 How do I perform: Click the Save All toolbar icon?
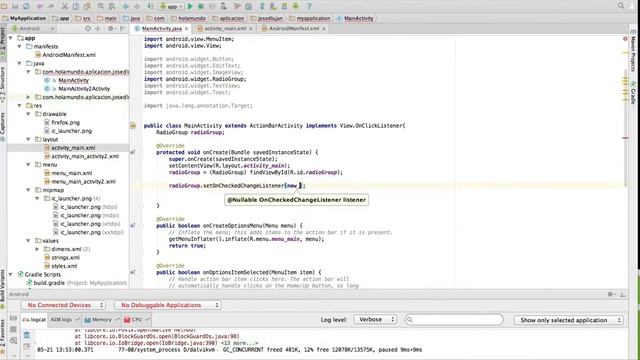15,6
